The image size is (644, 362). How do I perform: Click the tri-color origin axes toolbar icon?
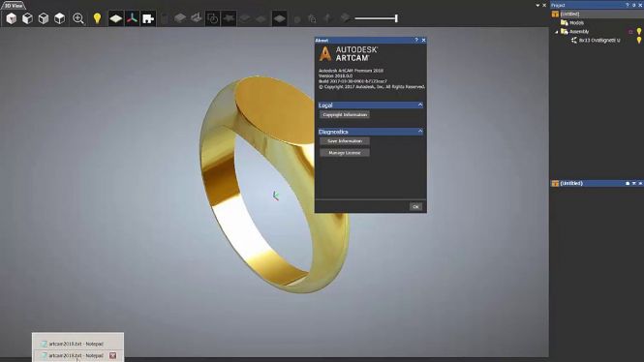pyautogui.click(x=132, y=18)
